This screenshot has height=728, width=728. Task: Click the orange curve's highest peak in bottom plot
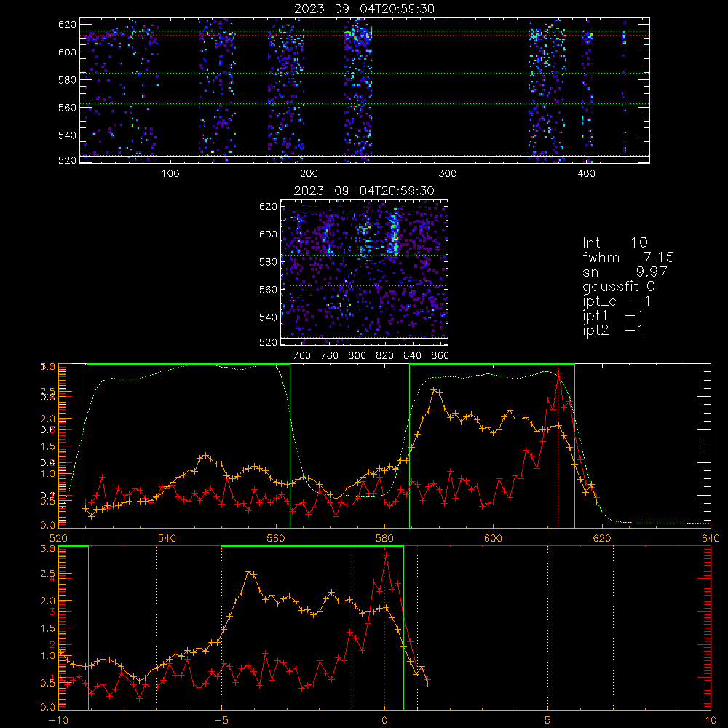248,571
